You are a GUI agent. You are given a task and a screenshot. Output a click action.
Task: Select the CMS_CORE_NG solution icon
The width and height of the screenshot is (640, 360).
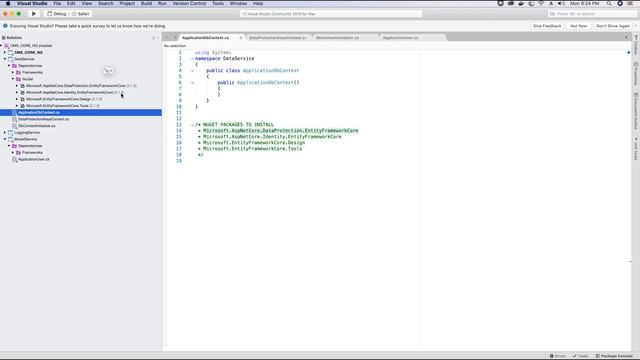7,46
